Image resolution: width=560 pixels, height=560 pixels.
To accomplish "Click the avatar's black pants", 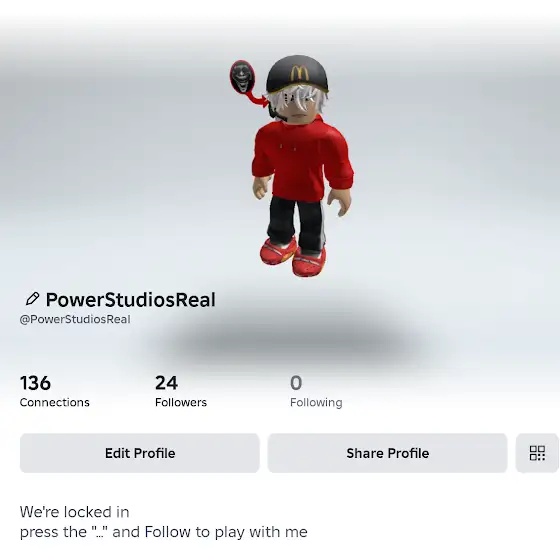I will point(296,223).
